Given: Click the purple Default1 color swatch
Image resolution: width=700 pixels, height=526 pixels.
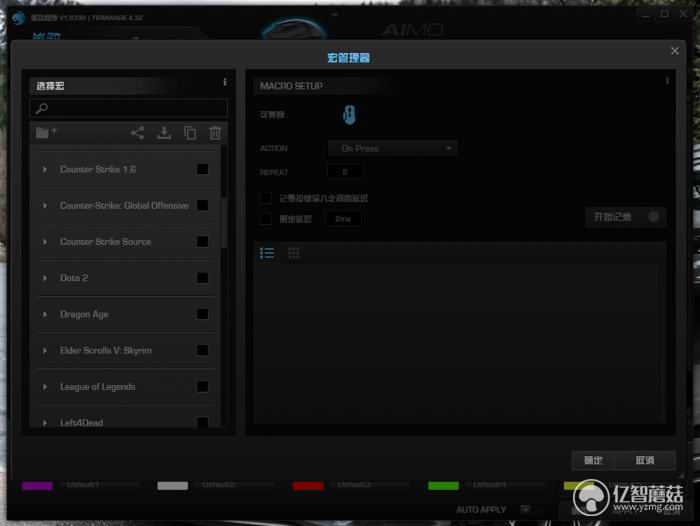Looking at the screenshot, I should [x=37, y=485].
